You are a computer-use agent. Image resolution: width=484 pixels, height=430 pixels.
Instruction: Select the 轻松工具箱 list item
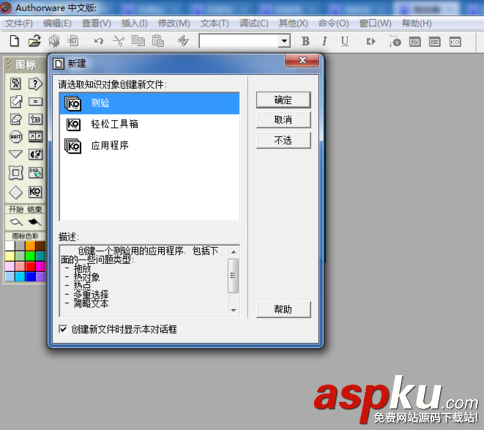click(x=149, y=124)
